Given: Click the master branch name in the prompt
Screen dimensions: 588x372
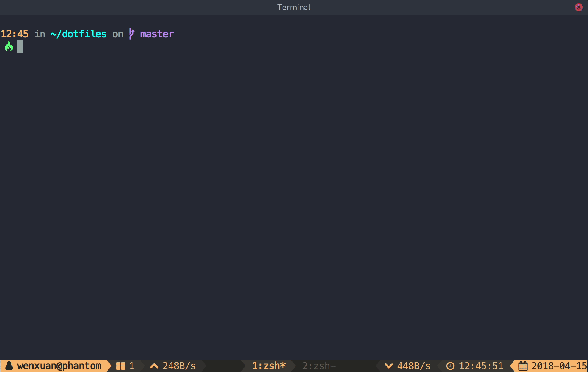Looking at the screenshot, I should pyautogui.click(x=156, y=34).
